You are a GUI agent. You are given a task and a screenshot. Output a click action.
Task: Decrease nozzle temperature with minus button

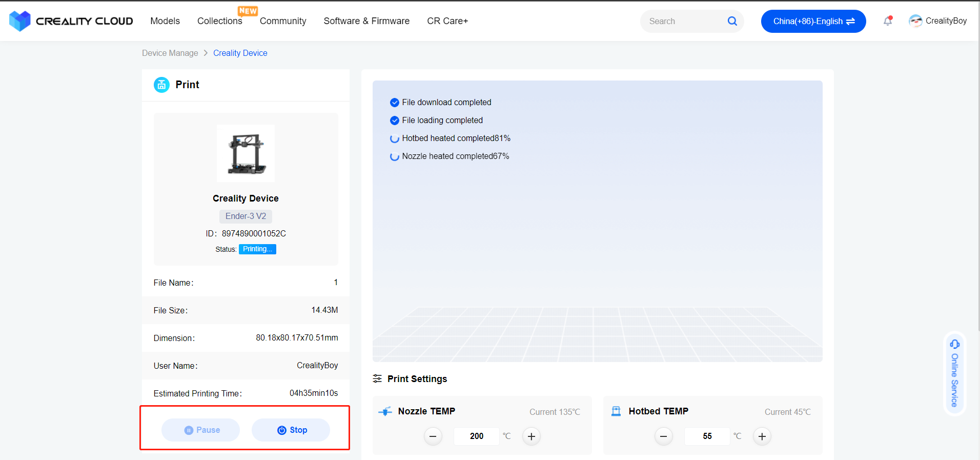(433, 436)
